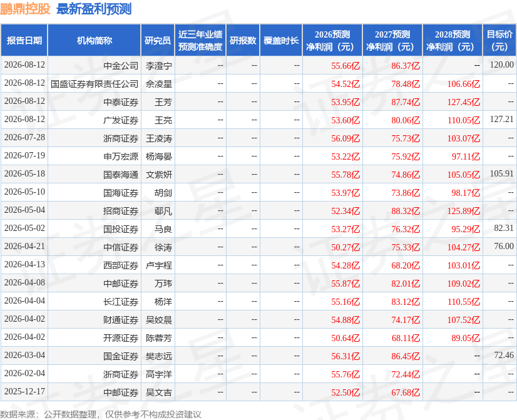This screenshot has height=420, width=517.
Task: Click researcher name 李澄宁
Action: coord(159,66)
